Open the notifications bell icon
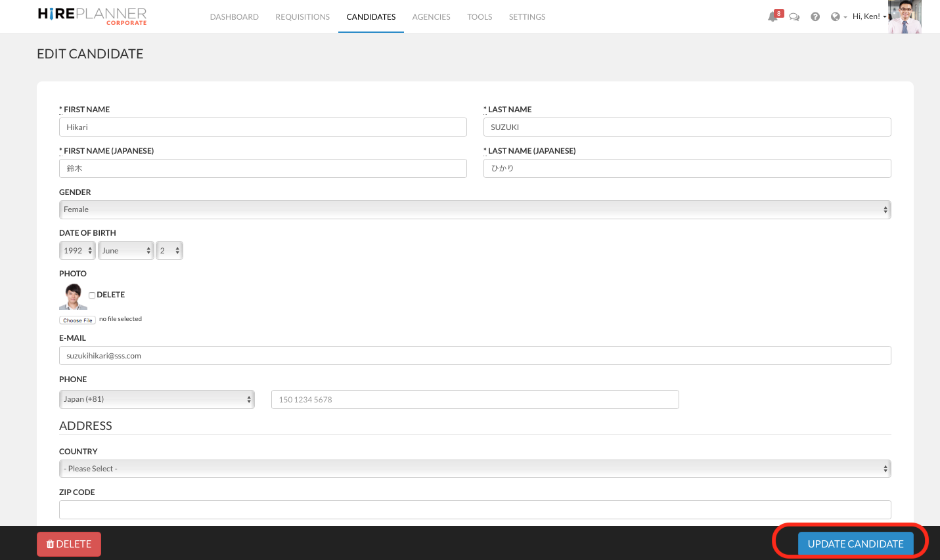 point(773,17)
